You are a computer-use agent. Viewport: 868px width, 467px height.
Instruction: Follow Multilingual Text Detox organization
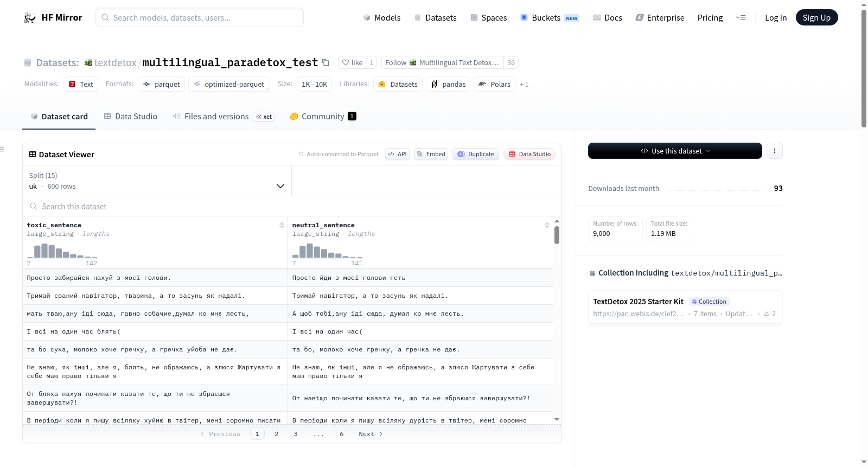pos(442,62)
